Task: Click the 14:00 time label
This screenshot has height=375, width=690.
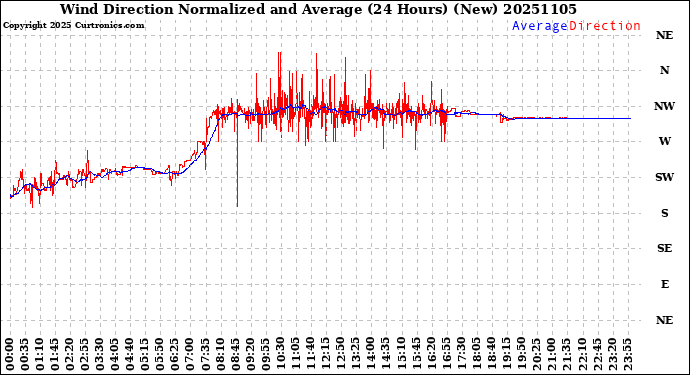Action: point(371,355)
